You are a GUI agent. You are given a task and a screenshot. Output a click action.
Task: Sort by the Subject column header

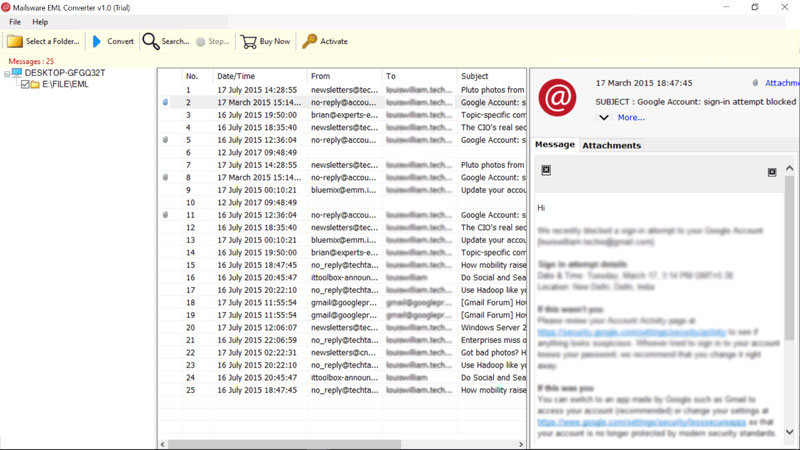[491, 76]
